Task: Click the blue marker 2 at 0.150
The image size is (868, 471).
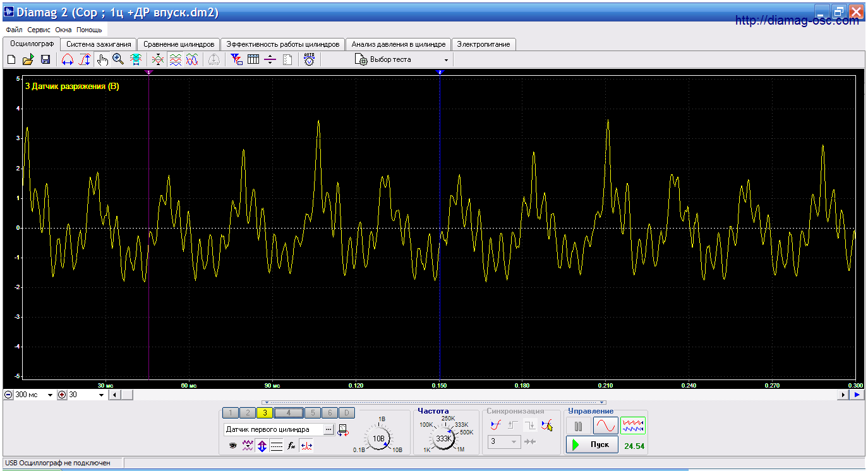Action: coord(440,73)
